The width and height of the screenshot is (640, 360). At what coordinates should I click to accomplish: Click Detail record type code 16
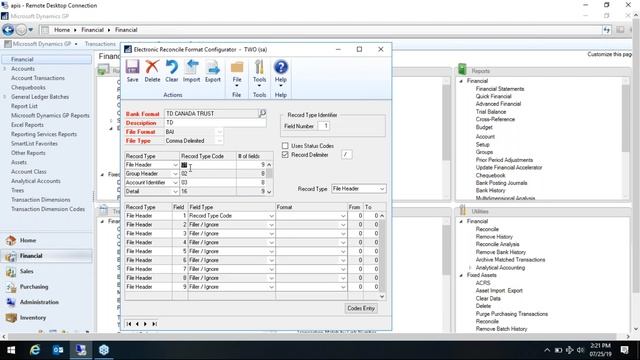tap(208, 191)
